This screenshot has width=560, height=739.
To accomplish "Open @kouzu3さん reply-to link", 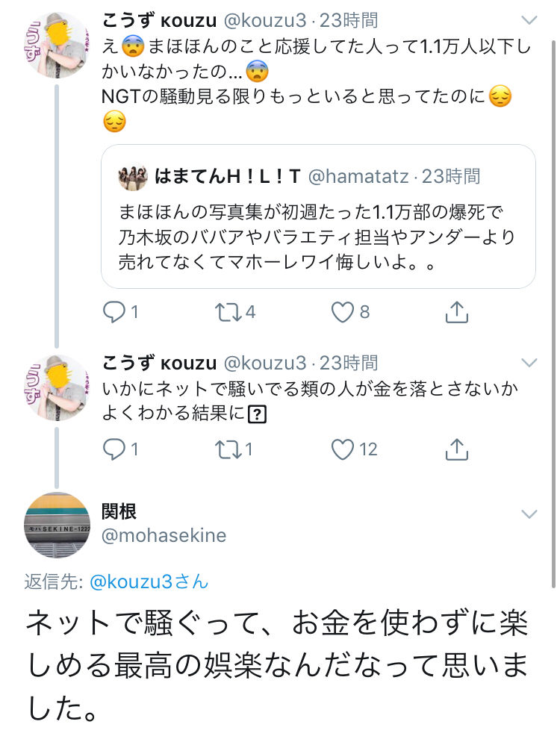I will tap(149, 581).
